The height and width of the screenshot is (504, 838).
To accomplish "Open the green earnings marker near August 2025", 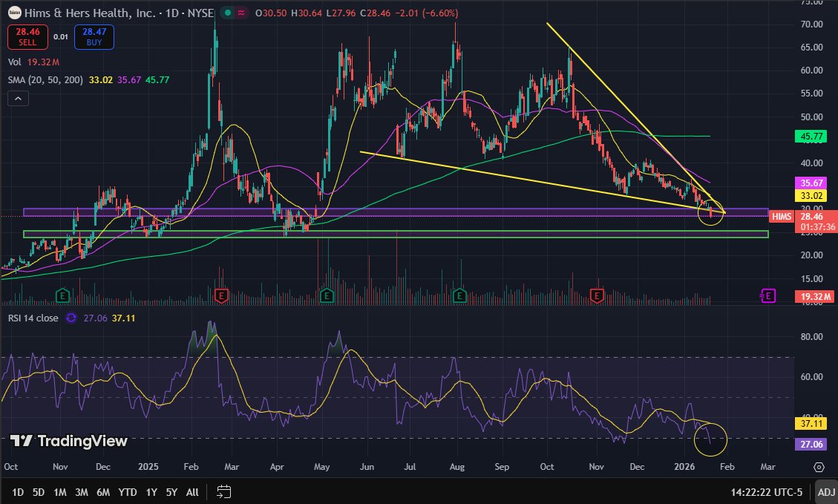I will (459, 295).
